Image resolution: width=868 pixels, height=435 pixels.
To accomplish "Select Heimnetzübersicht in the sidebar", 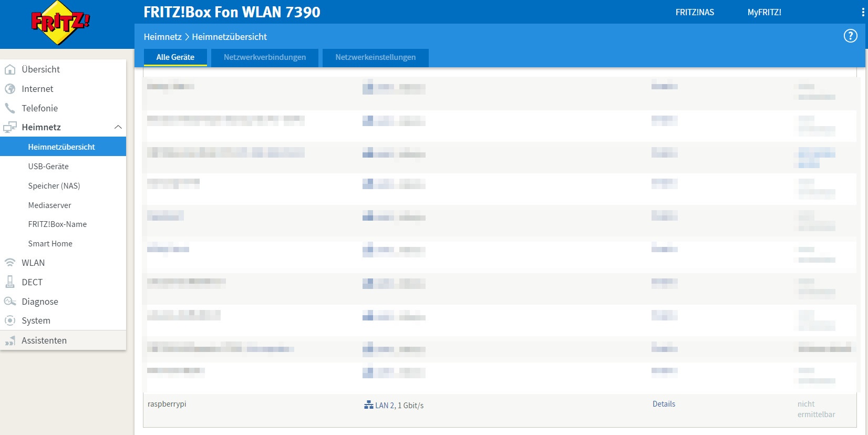I will pos(63,147).
